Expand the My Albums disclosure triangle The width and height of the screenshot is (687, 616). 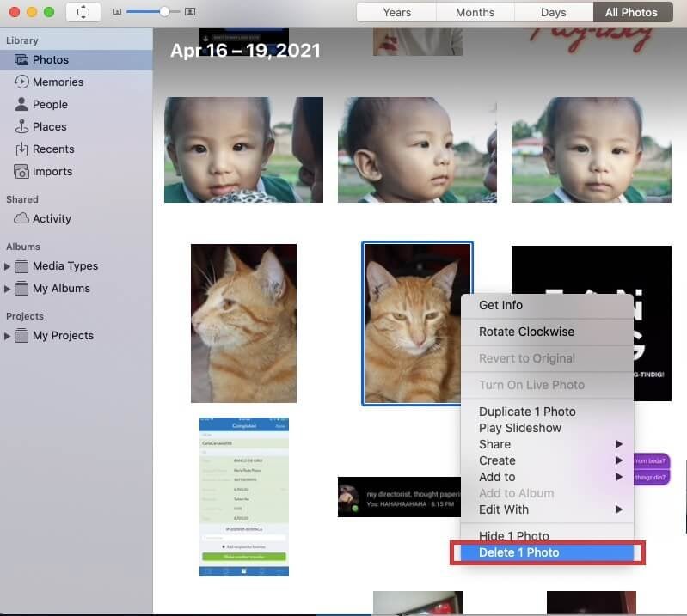pos(7,289)
